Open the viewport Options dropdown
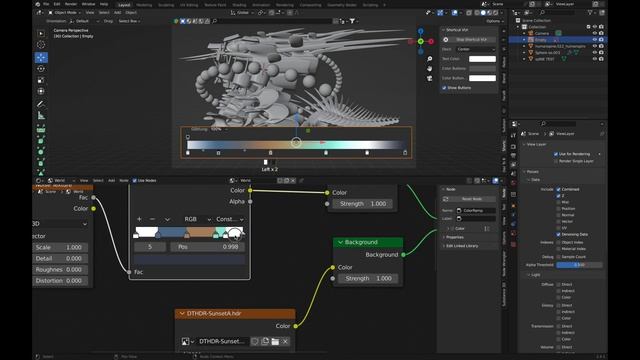This screenshot has width=640, height=360. point(494,21)
